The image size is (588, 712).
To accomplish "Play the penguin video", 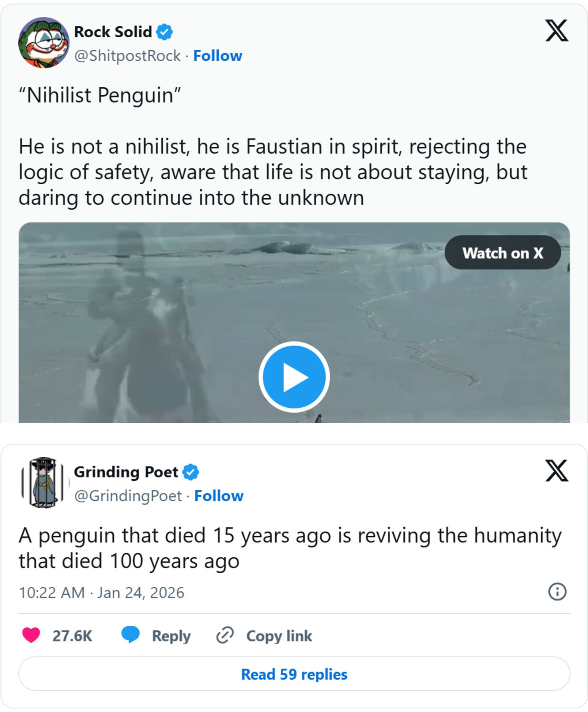I will [x=294, y=377].
